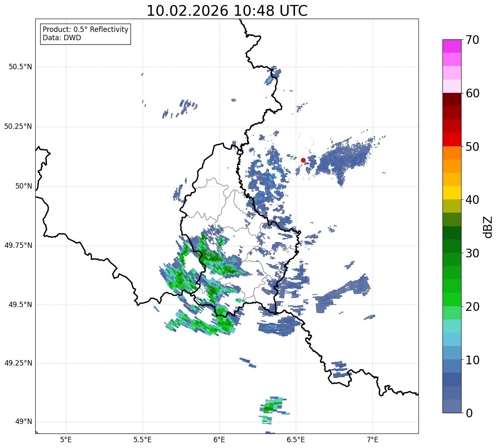Click the 49°N latitude label
498x448 pixels.
[24, 421]
